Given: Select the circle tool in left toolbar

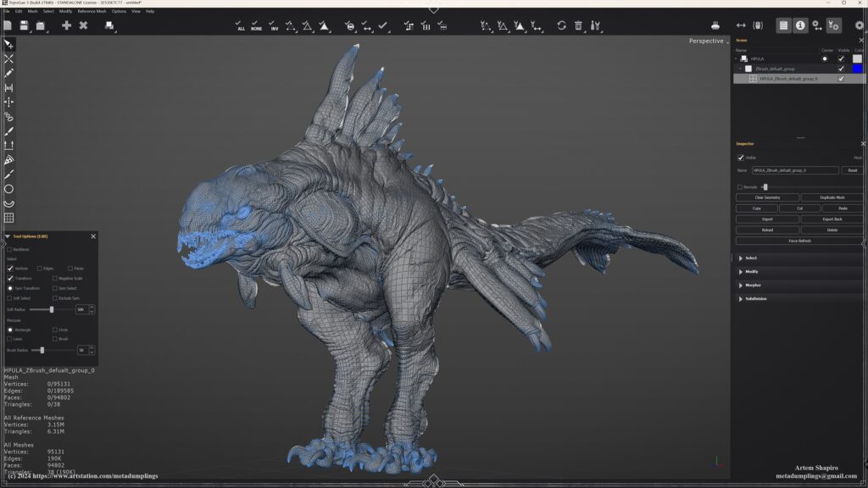Looking at the screenshot, I should pos(8,189).
